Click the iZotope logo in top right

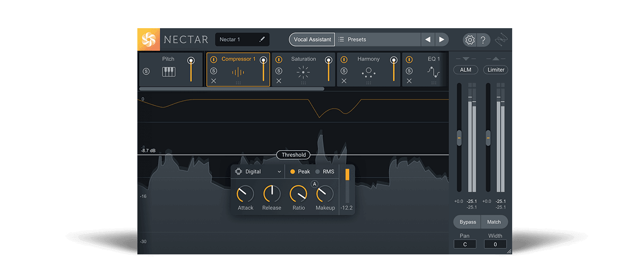click(502, 40)
